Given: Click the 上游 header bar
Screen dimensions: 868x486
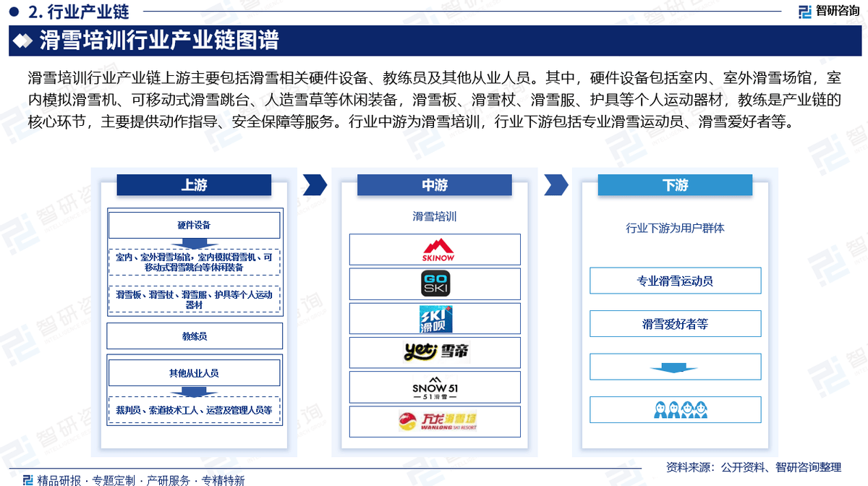Looking at the screenshot, I should 194,185.
